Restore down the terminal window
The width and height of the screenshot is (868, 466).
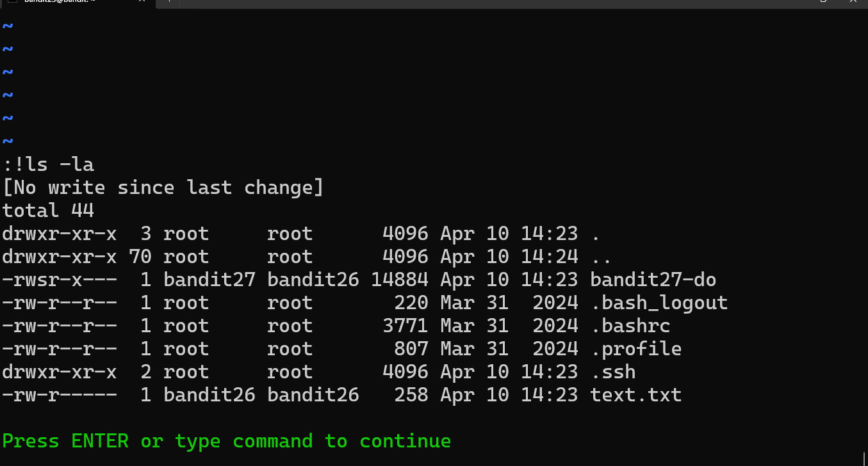pyautogui.click(x=823, y=2)
